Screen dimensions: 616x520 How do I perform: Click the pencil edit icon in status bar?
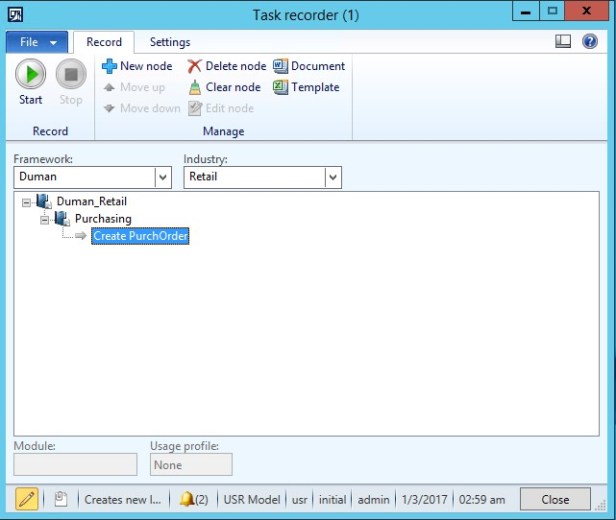point(27,499)
